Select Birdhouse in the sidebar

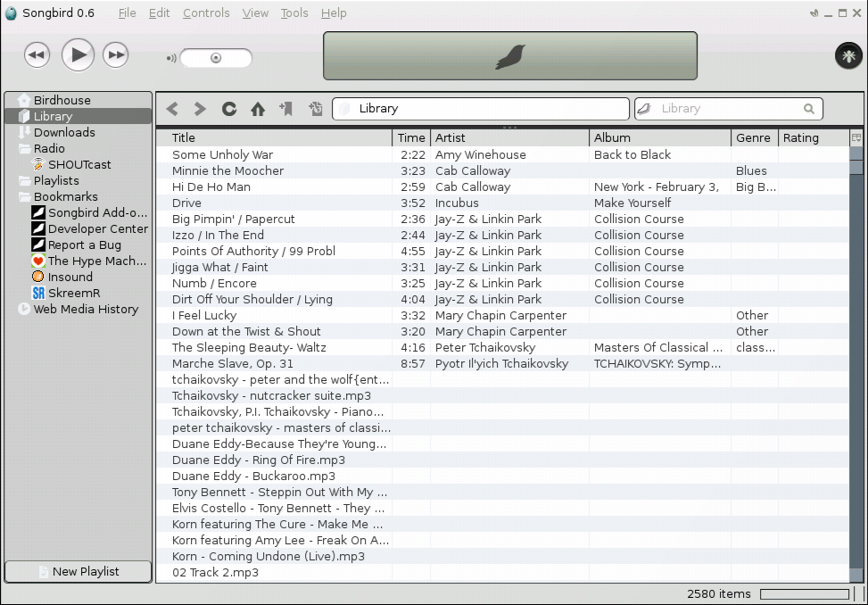pos(78,100)
